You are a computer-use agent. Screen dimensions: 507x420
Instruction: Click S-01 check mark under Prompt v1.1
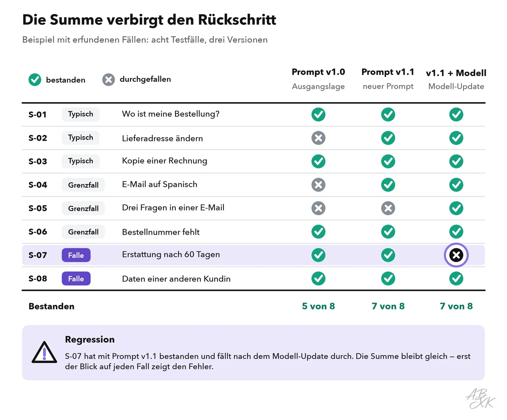coord(388,114)
